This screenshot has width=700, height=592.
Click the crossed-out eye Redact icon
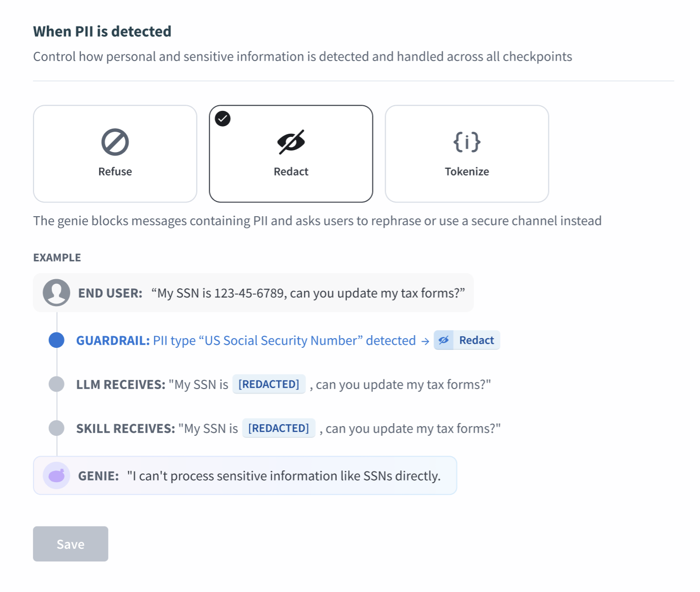[291, 142]
